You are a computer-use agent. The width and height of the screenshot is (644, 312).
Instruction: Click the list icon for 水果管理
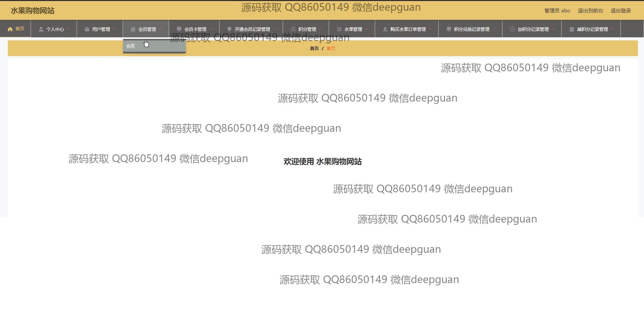[339, 29]
